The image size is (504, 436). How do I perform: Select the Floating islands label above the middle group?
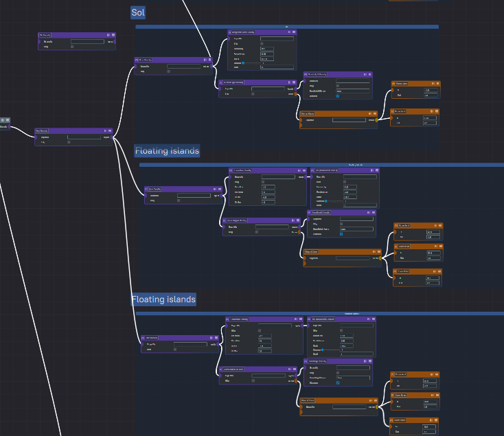(167, 150)
